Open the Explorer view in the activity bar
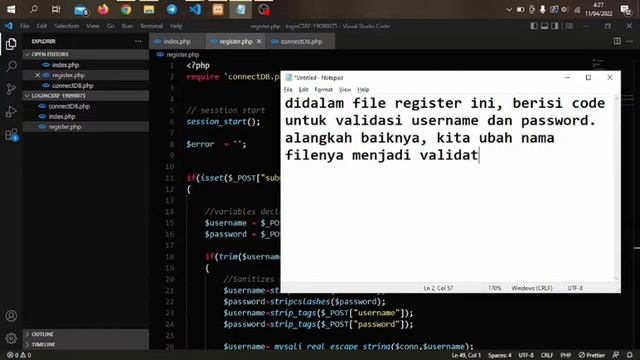The width and height of the screenshot is (640, 360). (x=11, y=44)
